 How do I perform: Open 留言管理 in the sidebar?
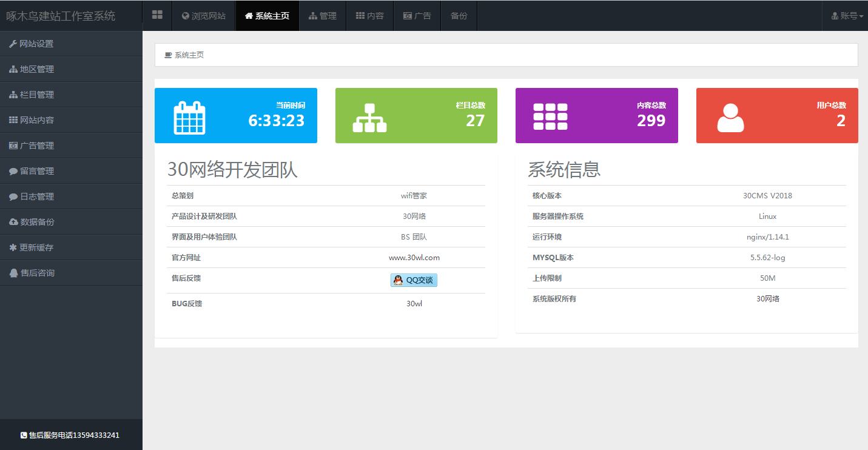(x=36, y=171)
